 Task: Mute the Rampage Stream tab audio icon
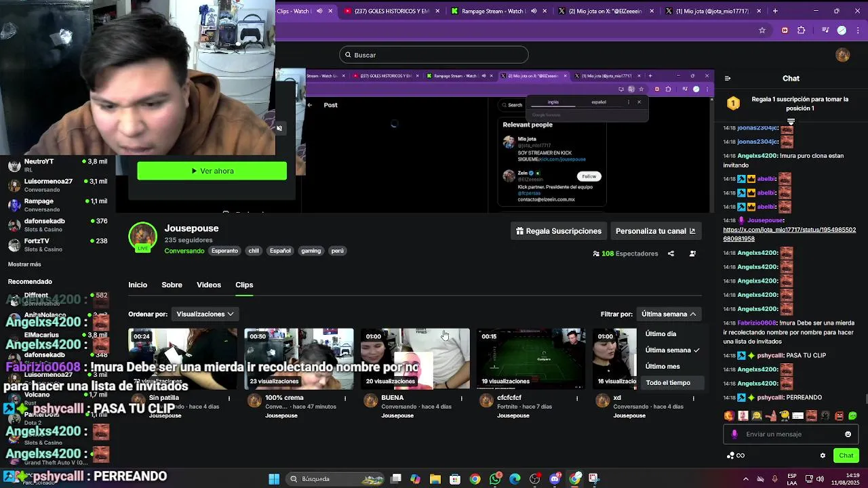click(534, 11)
